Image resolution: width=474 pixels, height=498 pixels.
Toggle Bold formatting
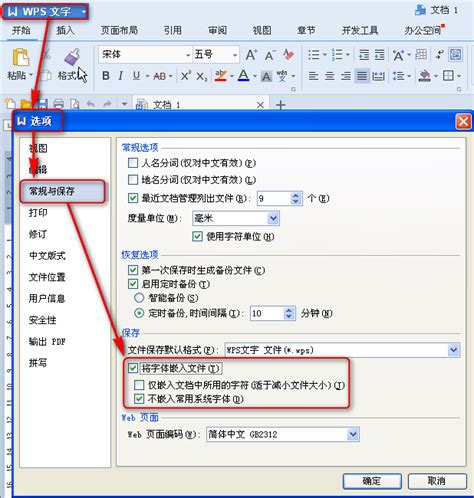[106, 76]
